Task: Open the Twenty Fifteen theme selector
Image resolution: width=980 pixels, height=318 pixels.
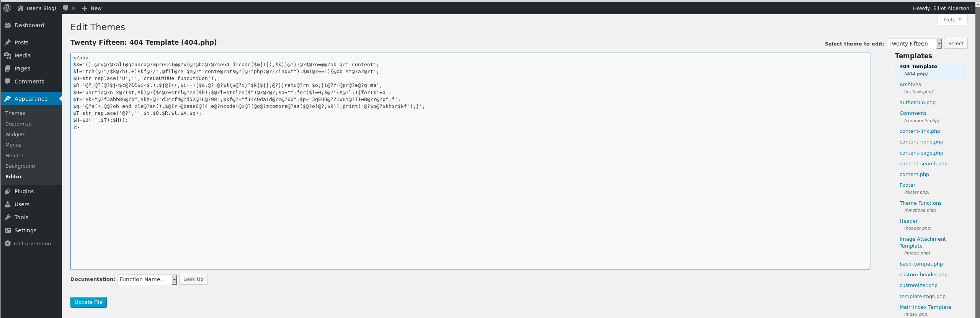Action: coord(914,44)
